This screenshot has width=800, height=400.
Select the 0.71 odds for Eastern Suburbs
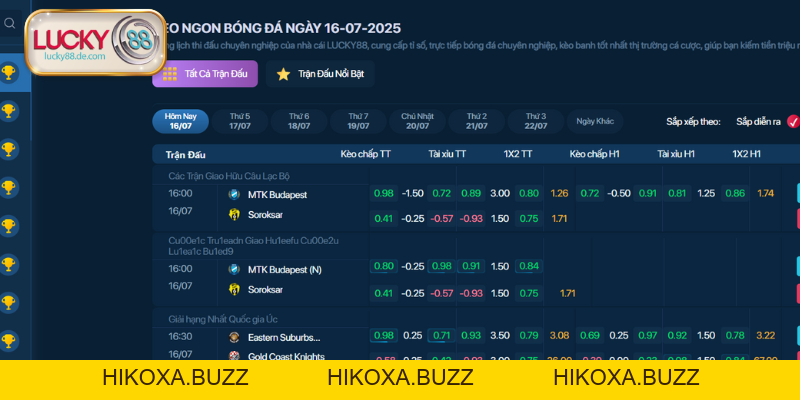click(x=441, y=335)
